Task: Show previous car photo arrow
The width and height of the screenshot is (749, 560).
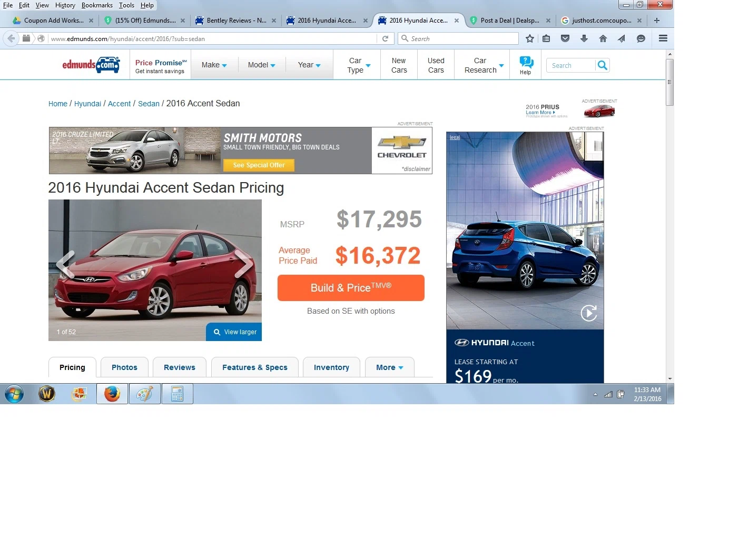Action: tap(65, 264)
